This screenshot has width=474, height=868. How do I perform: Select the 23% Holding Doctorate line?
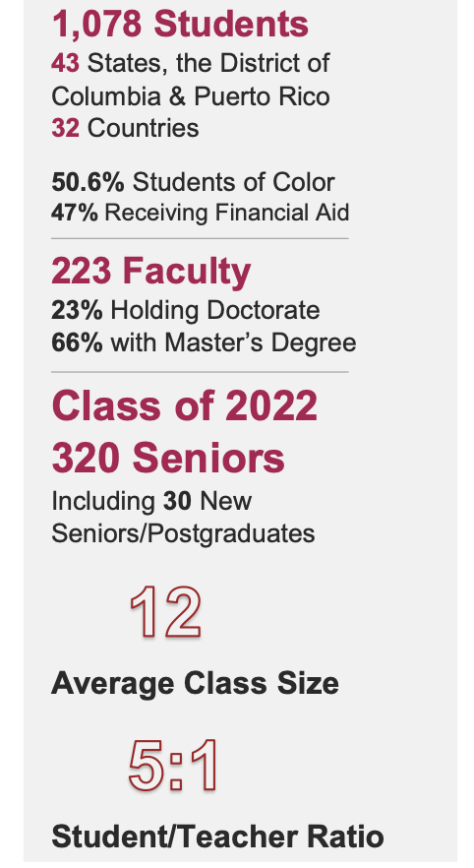point(185,310)
